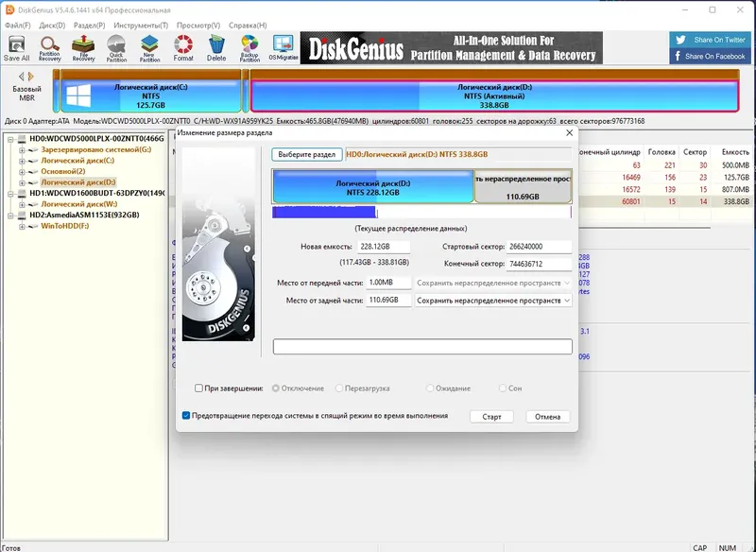756x552 pixels.
Task: Open Справка(H) menu
Action: [248, 26]
